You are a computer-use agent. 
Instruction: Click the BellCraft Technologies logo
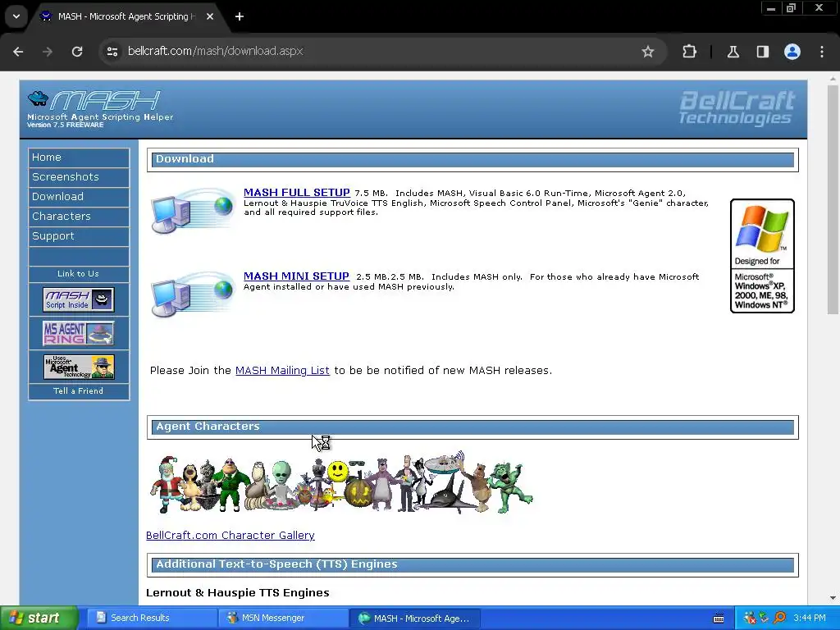point(737,107)
